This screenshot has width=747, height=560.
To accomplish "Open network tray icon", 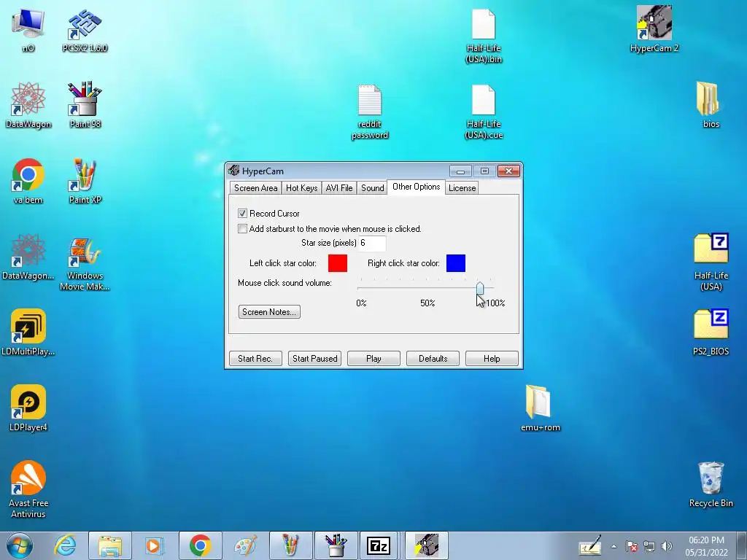I will pos(649,546).
